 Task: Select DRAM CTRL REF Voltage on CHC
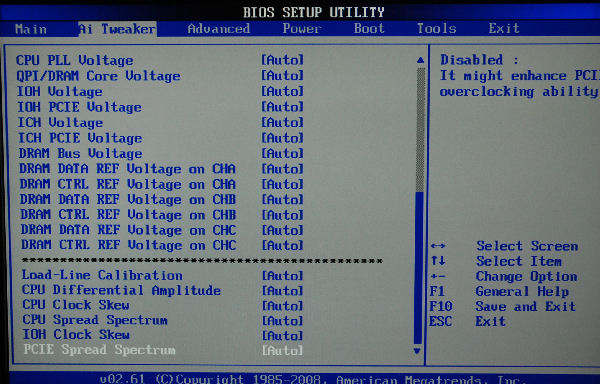tap(129, 245)
